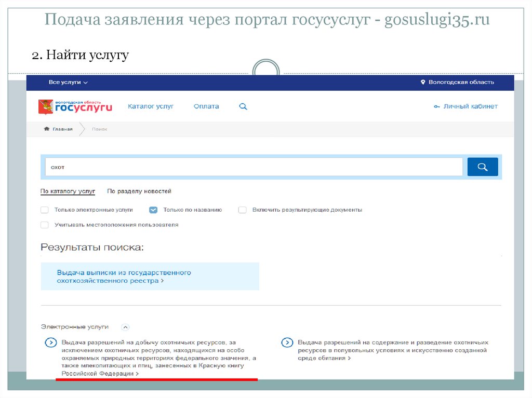Image resolution: width=532 pixels, height=398 pixels.
Task: Click the location pin icon for Вологодская область
Action: pyautogui.click(x=423, y=82)
